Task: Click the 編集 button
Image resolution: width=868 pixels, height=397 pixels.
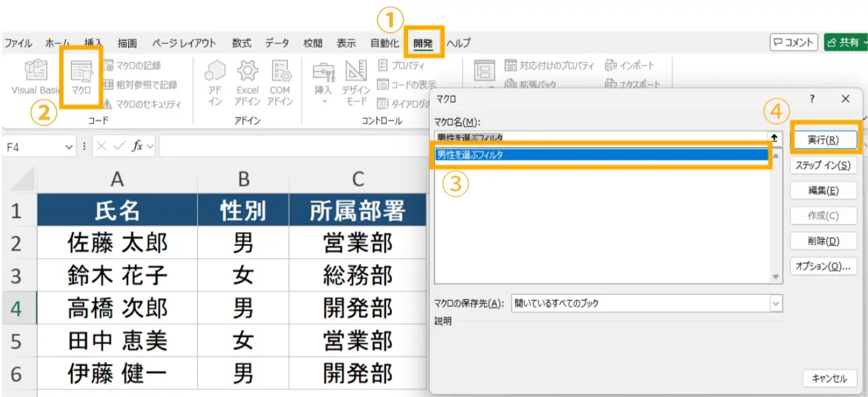Action: coord(823,191)
